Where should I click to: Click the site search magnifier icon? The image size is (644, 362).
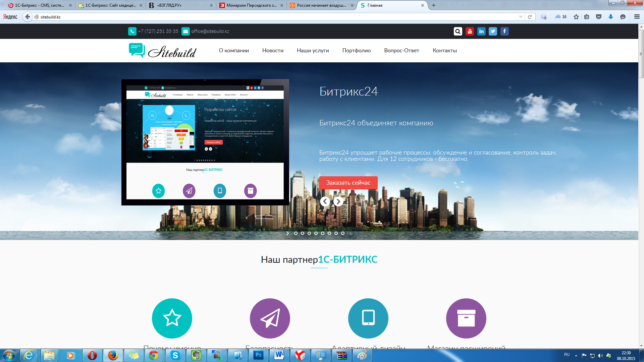click(x=458, y=31)
